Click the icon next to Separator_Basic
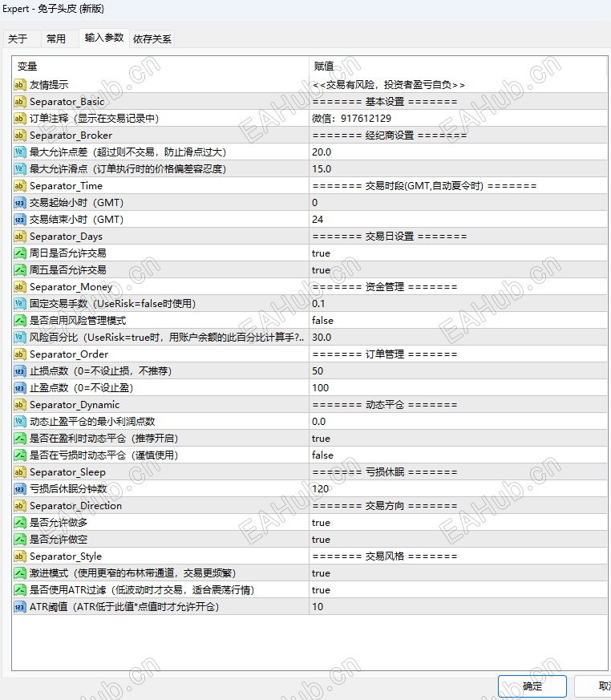The image size is (611, 700). click(x=19, y=102)
